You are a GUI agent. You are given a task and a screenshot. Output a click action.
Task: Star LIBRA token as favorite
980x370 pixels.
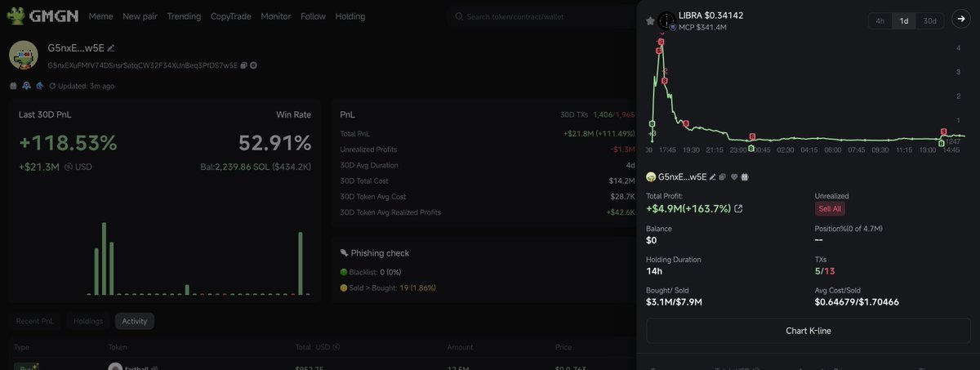coord(650,20)
